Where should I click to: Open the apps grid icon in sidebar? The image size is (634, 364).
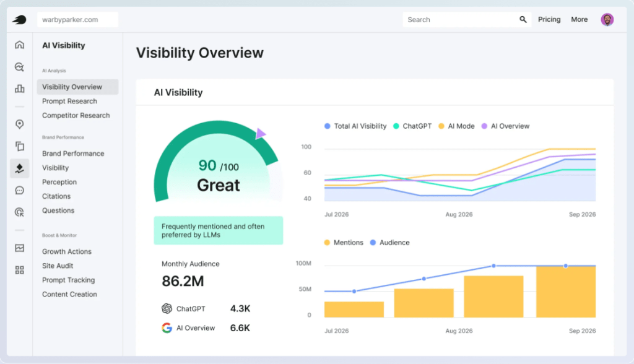(19, 270)
